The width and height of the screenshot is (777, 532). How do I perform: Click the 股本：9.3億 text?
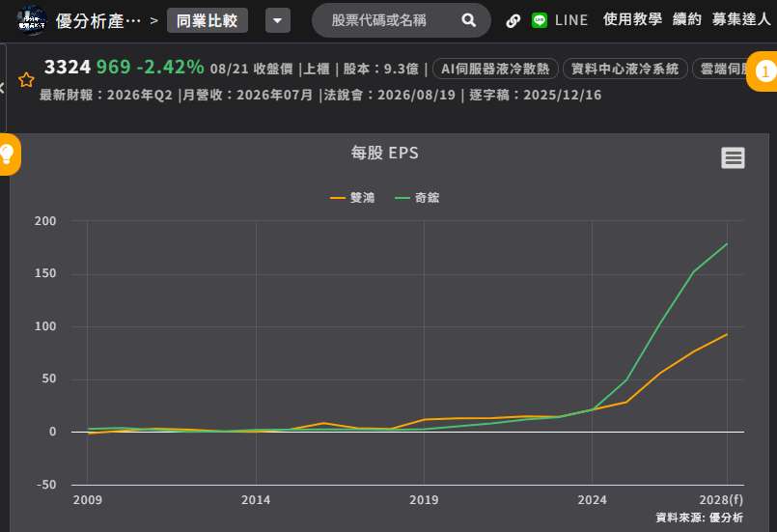pyautogui.click(x=380, y=69)
